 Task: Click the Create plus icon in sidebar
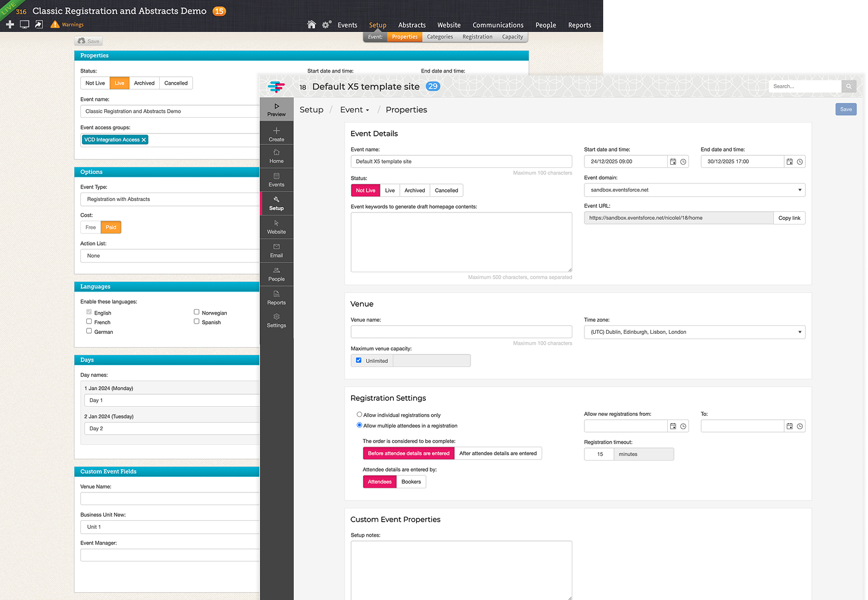(x=276, y=131)
